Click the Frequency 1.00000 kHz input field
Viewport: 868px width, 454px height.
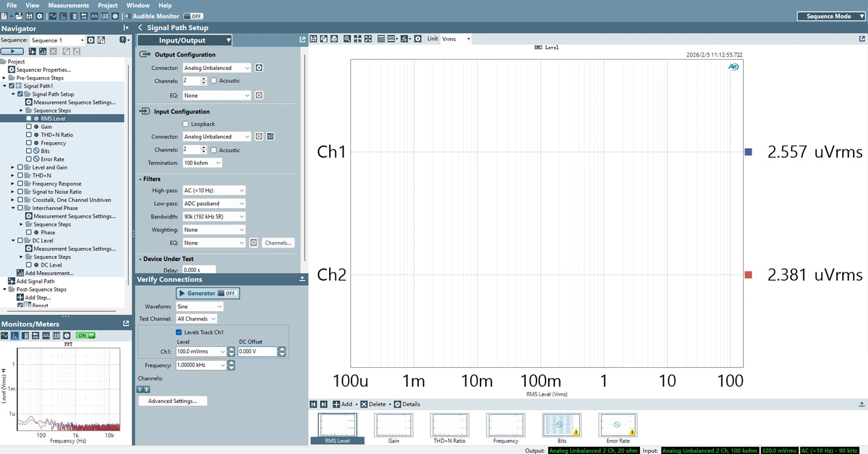pos(201,365)
